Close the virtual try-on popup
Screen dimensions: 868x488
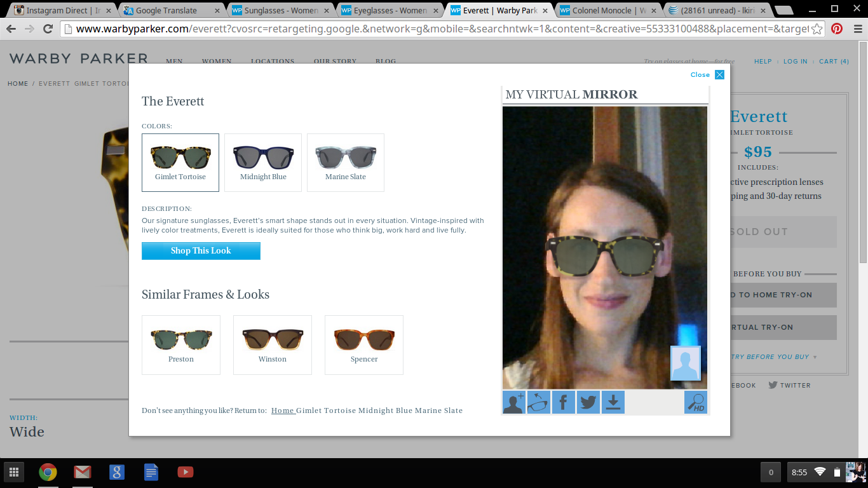[707, 75]
